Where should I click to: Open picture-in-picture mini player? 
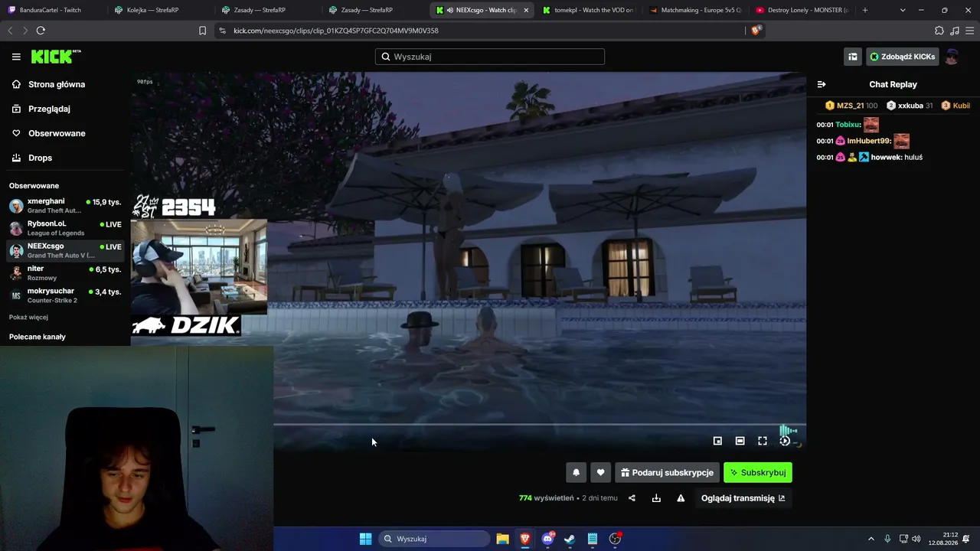tap(717, 441)
